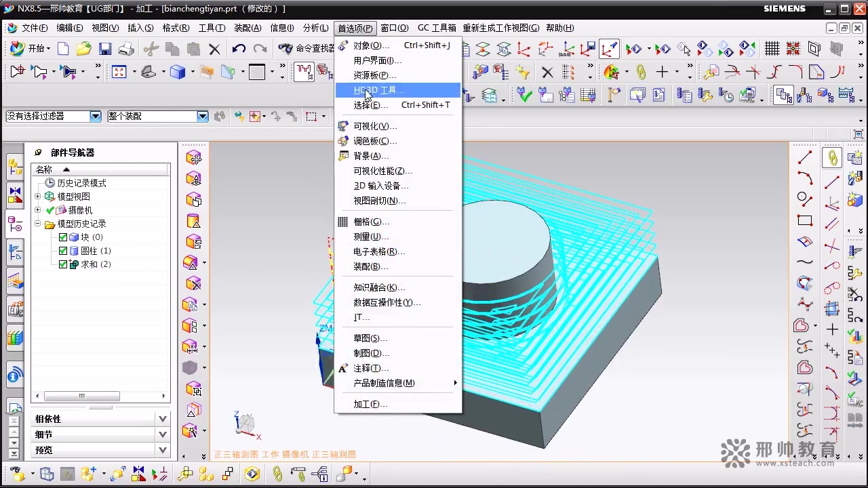Screen dimensions: 868x488
Task: Click the Undo arrow icon
Action: [239, 49]
